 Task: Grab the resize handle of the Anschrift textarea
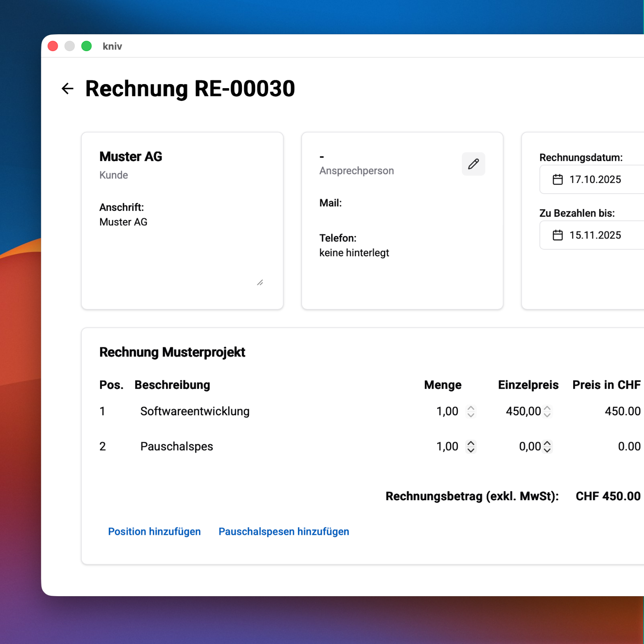tap(260, 283)
